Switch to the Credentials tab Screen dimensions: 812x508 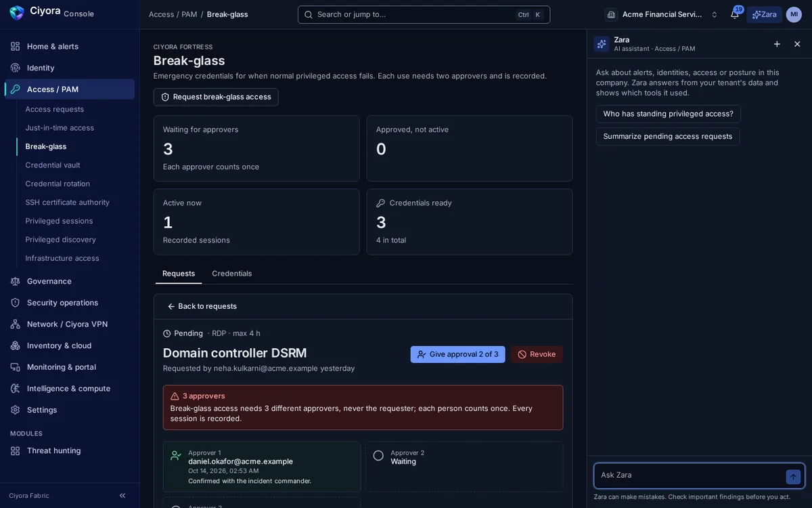coord(232,274)
